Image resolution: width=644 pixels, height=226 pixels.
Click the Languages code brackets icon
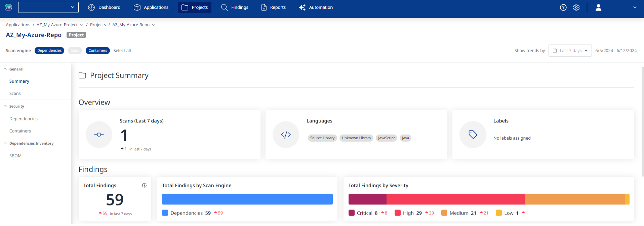pos(286,135)
